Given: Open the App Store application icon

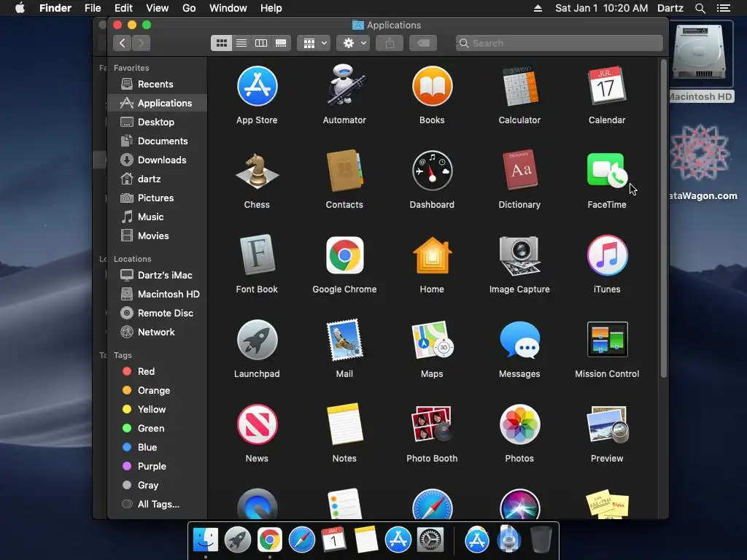Looking at the screenshot, I should pos(258,86).
